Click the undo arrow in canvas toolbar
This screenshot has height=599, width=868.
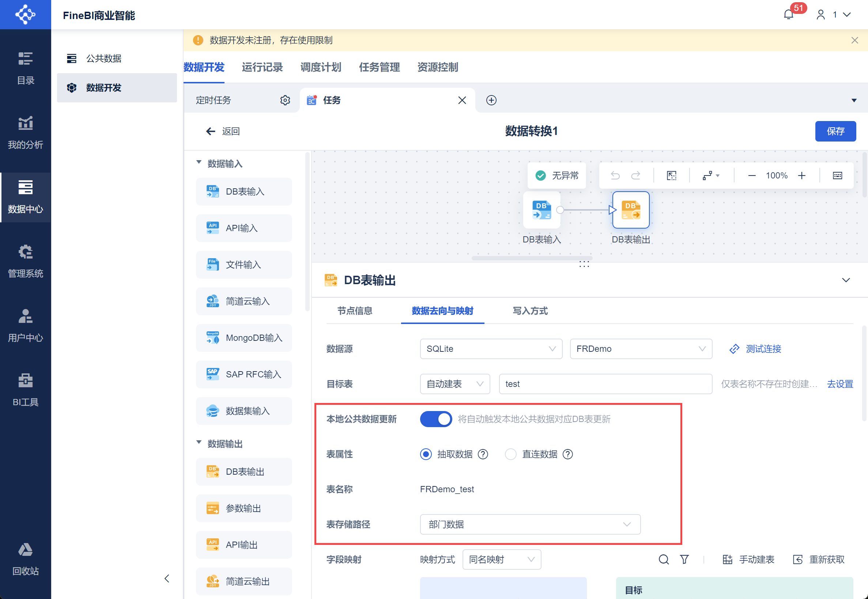[x=615, y=176]
